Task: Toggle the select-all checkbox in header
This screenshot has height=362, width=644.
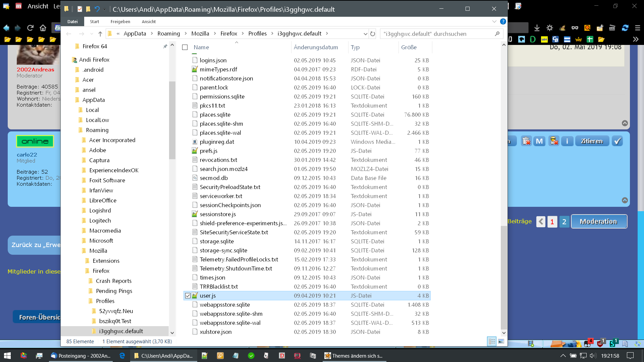Action: [185, 47]
